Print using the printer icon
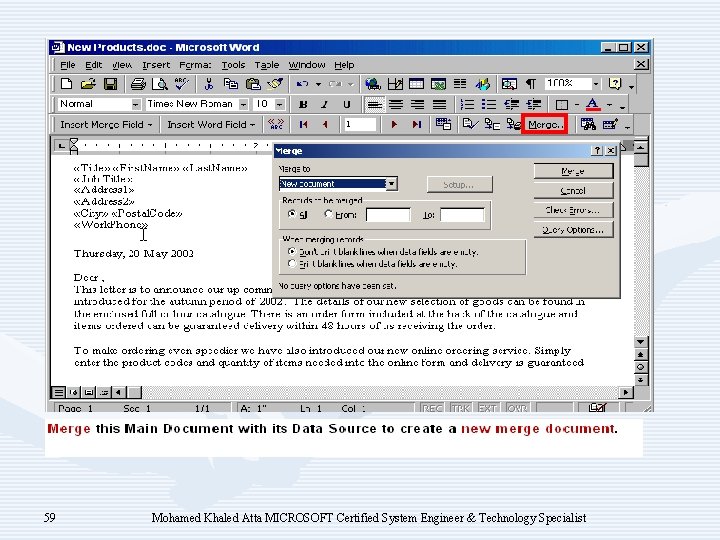The image size is (720, 540). coord(138,84)
